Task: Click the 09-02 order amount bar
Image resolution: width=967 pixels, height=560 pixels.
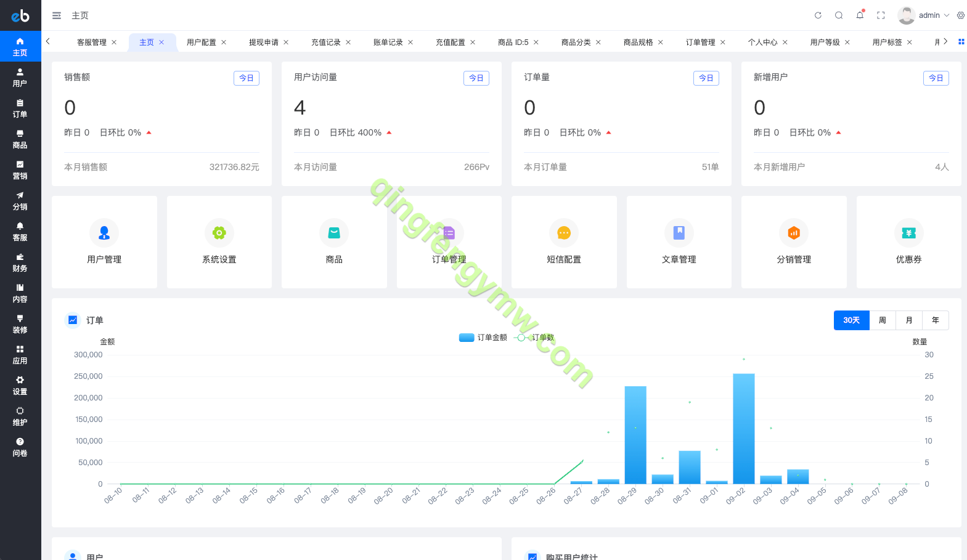Action: coord(744,429)
